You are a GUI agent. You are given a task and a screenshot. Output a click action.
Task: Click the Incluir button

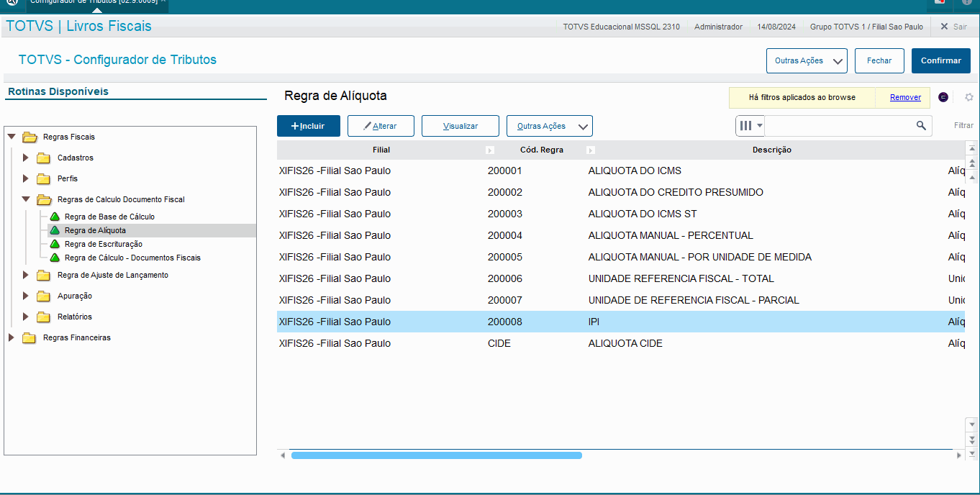click(x=308, y=126)
